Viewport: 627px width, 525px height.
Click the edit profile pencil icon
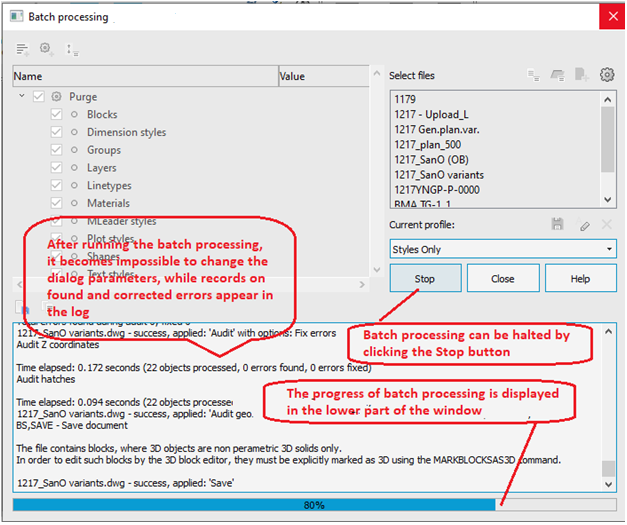point(584,226)
